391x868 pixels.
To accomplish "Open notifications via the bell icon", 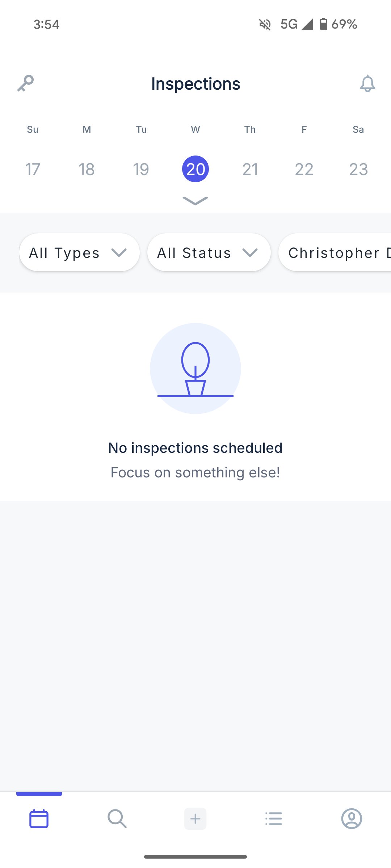I will tap(367, 84).
